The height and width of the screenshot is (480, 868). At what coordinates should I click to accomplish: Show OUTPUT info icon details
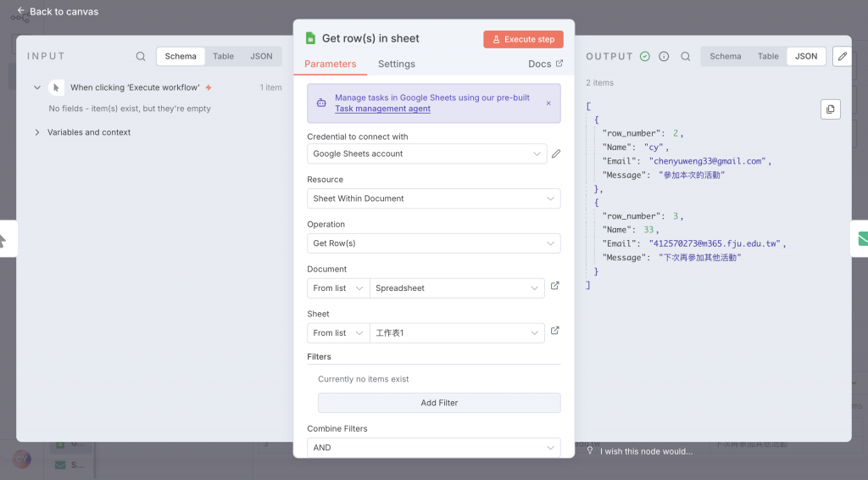(664, 57)
